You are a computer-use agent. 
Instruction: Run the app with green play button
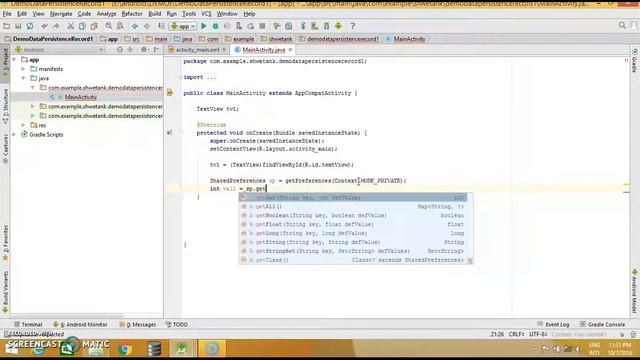pos(204,26)
